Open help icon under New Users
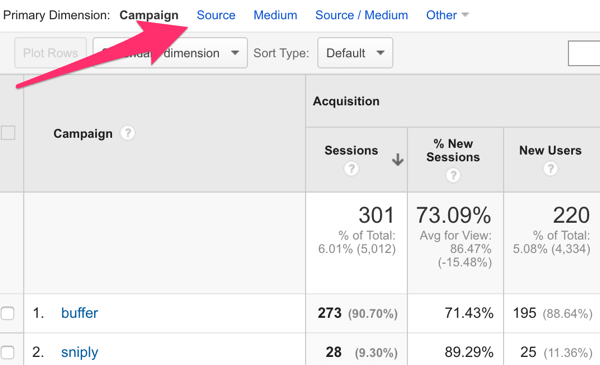This screenshot has height=365, width=600. [x=550, y=169]
